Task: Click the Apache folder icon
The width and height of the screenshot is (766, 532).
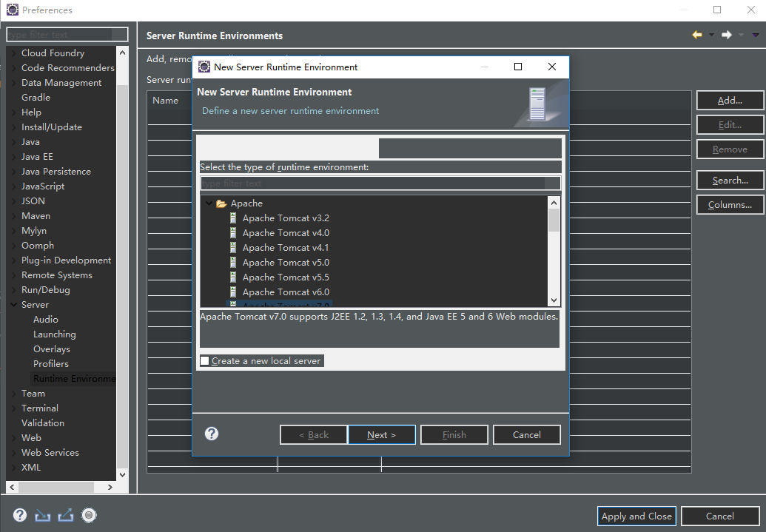Action: tap(221, 203)
